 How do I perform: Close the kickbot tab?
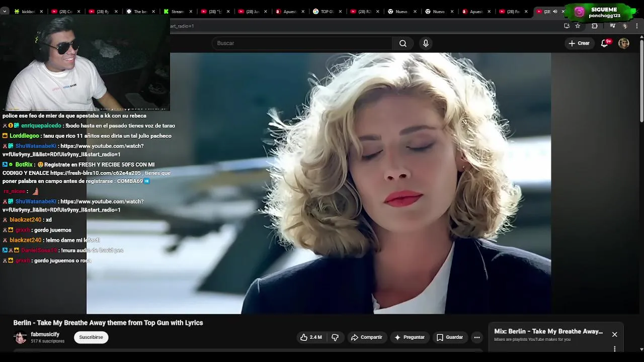point(41,12)
